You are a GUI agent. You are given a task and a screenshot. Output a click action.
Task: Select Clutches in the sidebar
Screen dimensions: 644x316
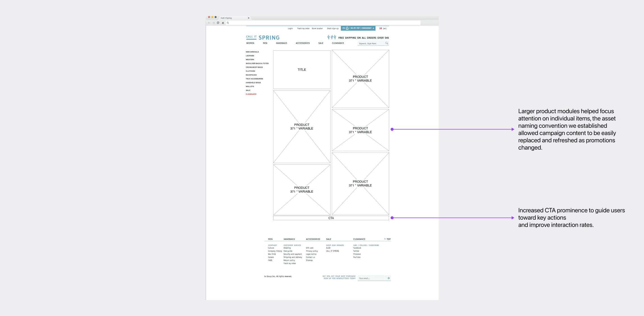250,71
